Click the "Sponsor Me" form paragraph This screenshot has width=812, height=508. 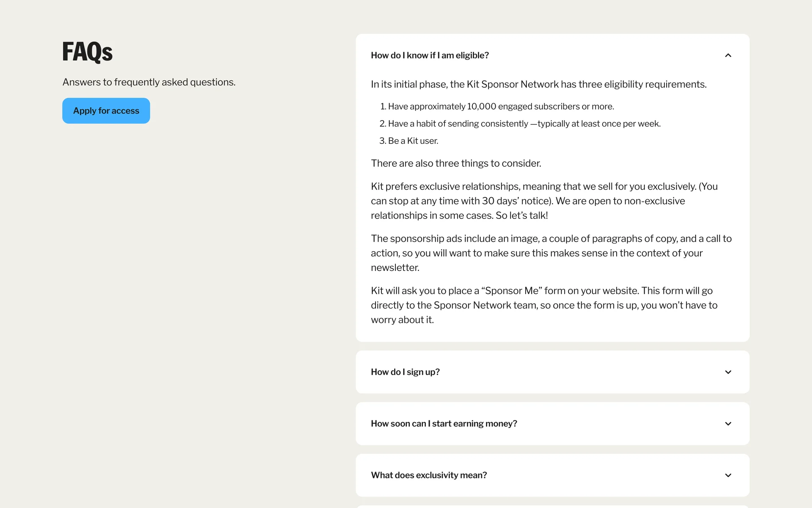pos(544,305)
